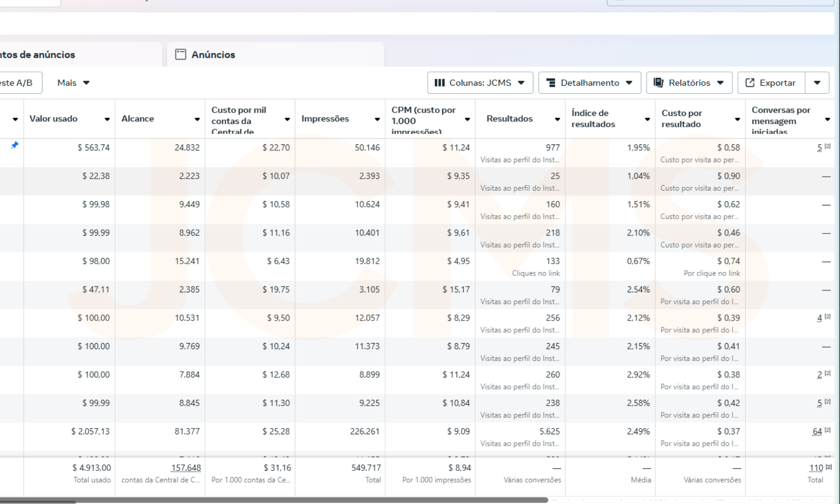840x504 pixels.
Task: Open the conjuntos de anúncios tab
Action: point(81,55)
